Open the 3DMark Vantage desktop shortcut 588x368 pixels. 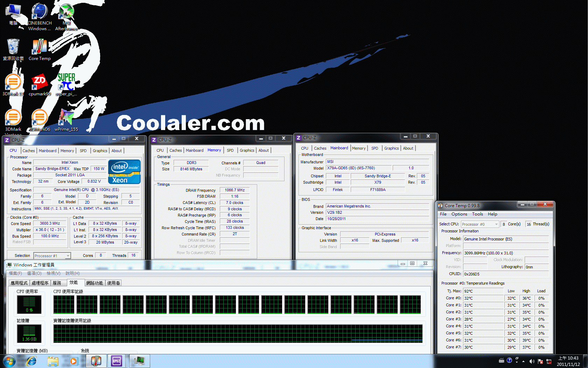13,122
